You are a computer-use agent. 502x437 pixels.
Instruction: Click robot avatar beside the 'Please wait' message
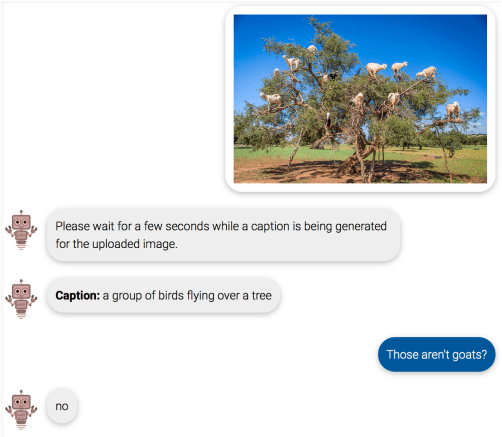coord(21,230)
